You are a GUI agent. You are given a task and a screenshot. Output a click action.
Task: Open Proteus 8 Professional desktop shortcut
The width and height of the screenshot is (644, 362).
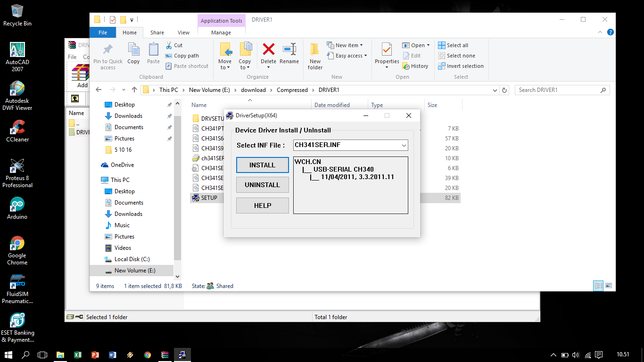(x=17, y=173)
